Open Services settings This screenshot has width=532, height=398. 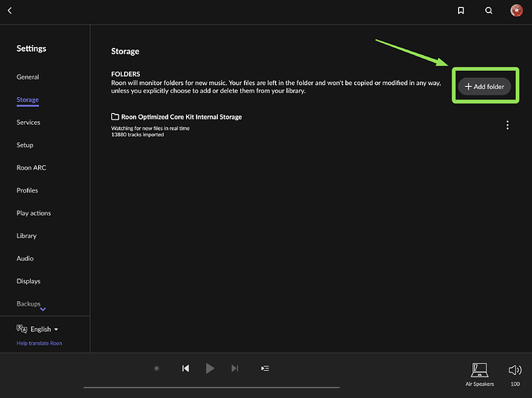click(29, 123)
